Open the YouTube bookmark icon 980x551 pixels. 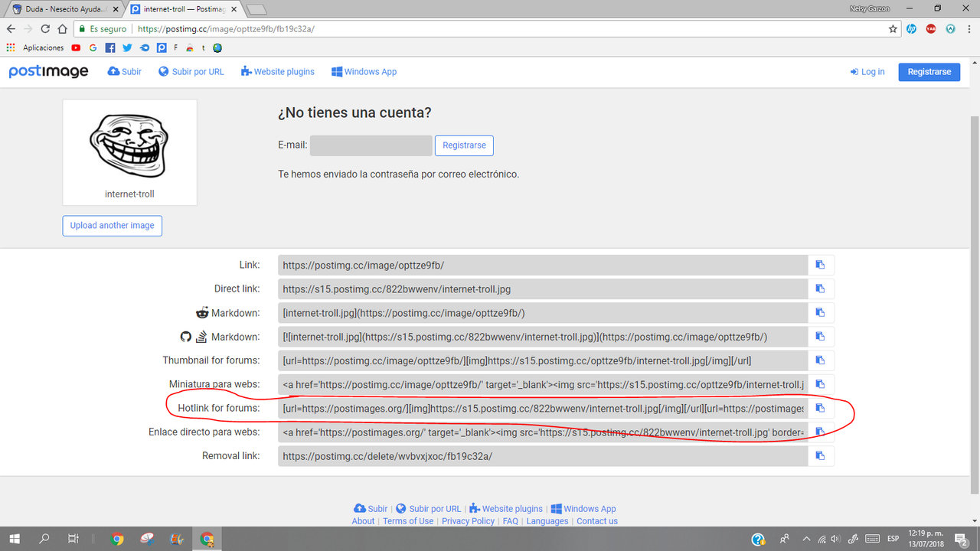76,47
